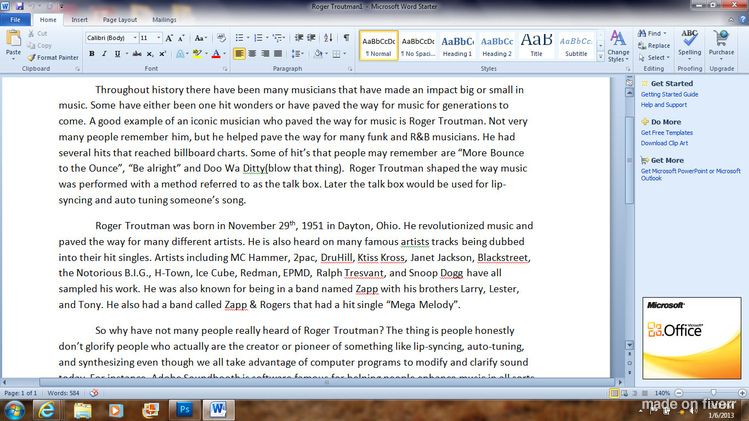Apply the No Spacing style

click(417, 45)
